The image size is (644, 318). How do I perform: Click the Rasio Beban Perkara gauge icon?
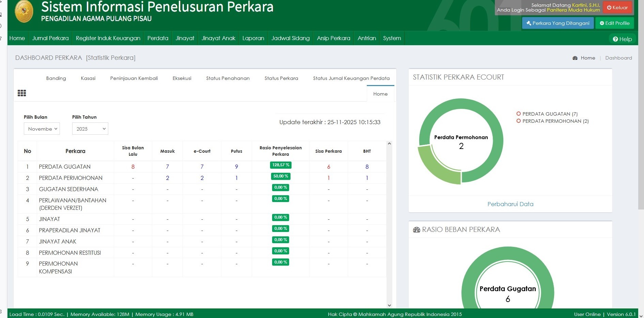point(416,230)
